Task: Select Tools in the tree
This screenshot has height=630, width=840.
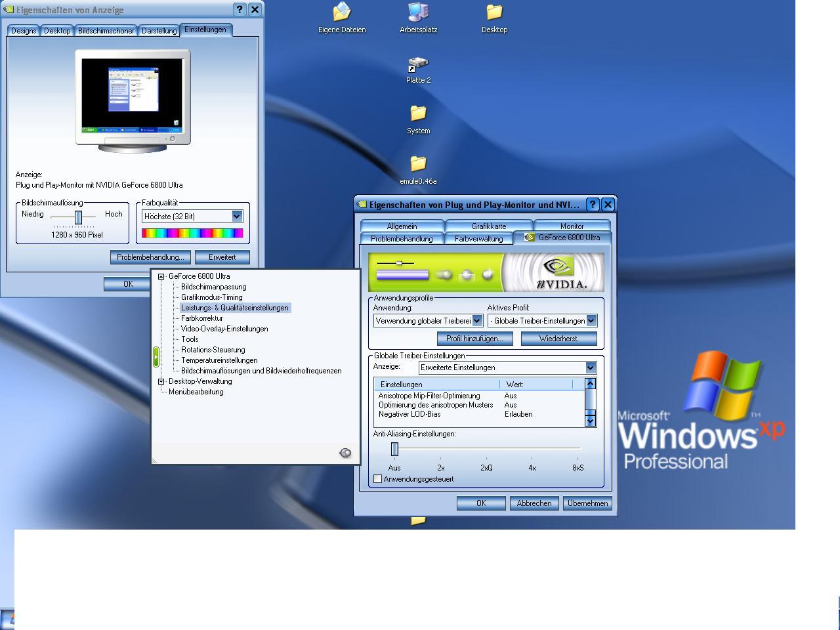Action: tap(190, 339)
